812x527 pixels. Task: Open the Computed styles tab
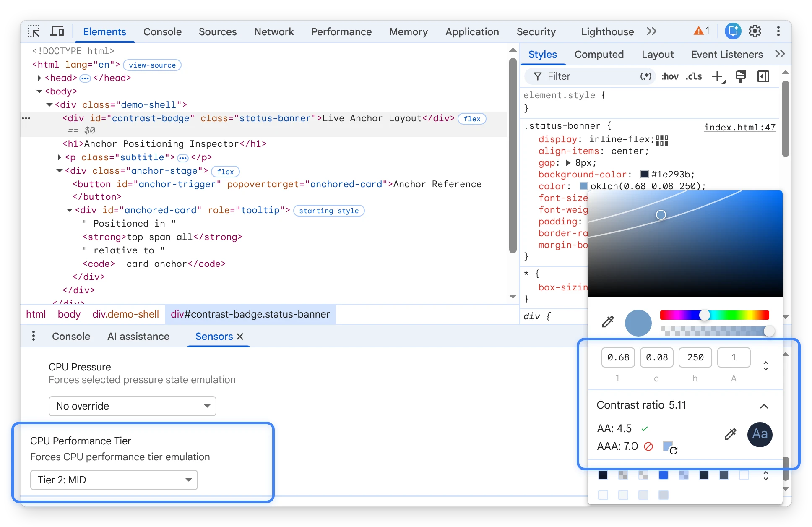pos(599,55)
